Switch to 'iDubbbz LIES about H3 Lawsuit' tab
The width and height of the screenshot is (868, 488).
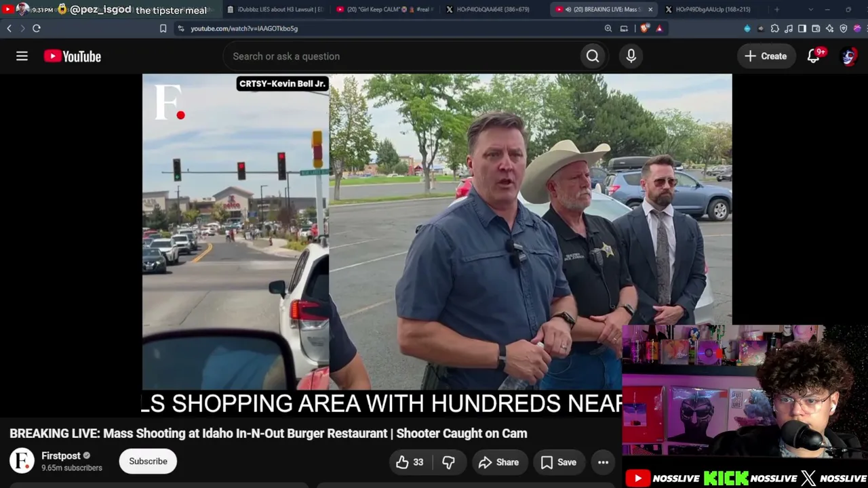click(275, 9)
